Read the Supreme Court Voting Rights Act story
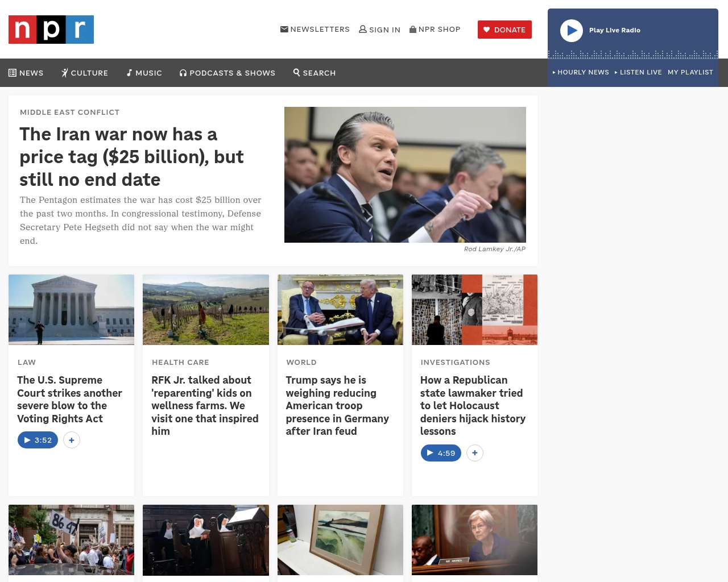 coord(70,399)
